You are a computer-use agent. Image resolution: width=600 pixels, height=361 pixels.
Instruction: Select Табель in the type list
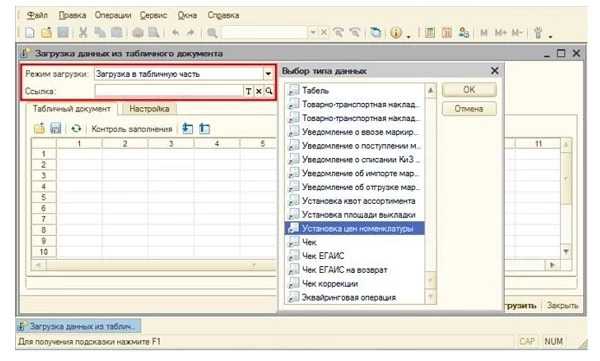click(x=355, y=90)
